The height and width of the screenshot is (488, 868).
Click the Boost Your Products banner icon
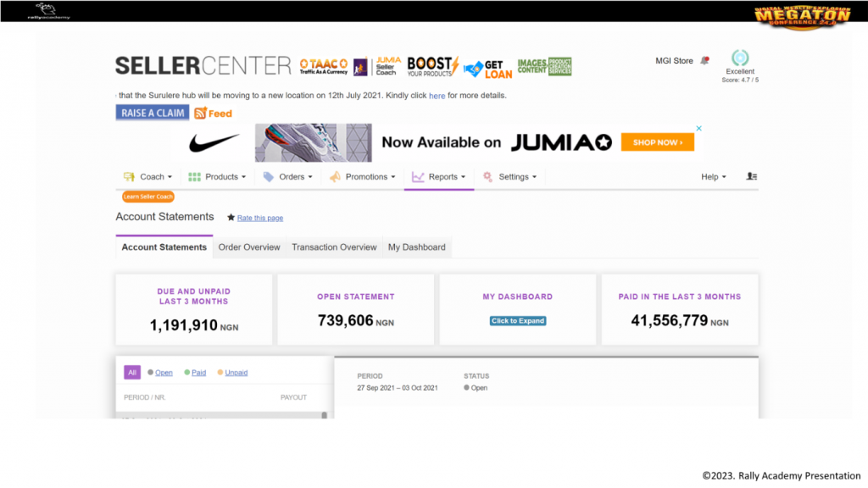point(433,66)
